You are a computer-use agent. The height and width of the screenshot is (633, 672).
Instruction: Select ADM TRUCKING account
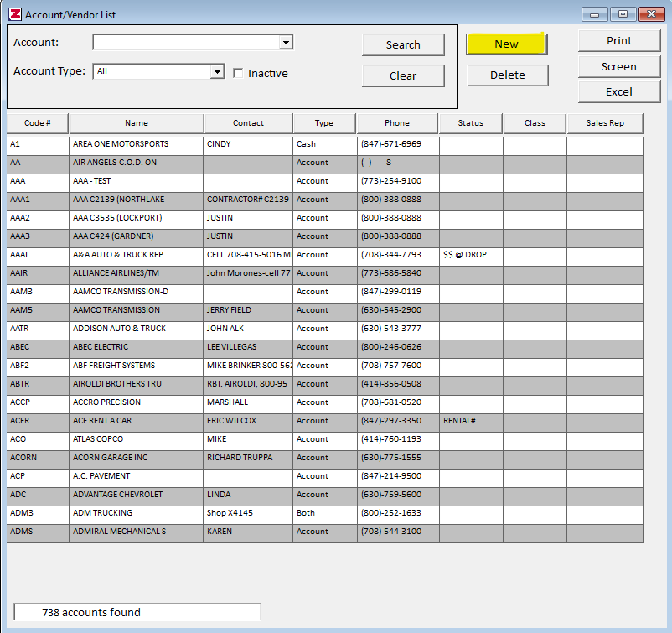pos(325,515)
